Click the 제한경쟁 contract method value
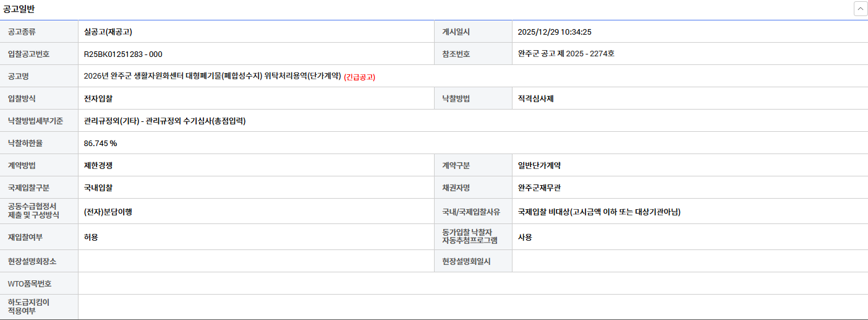 coord(98,165)
